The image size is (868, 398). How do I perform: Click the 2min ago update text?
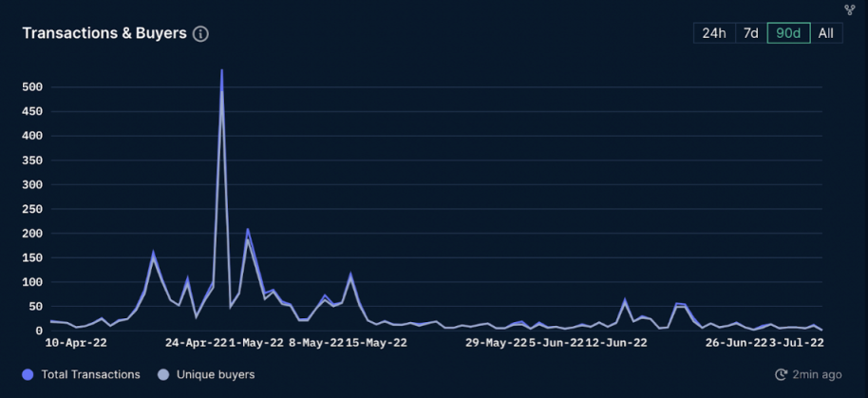pyautogui.click(x=817, y=375)
